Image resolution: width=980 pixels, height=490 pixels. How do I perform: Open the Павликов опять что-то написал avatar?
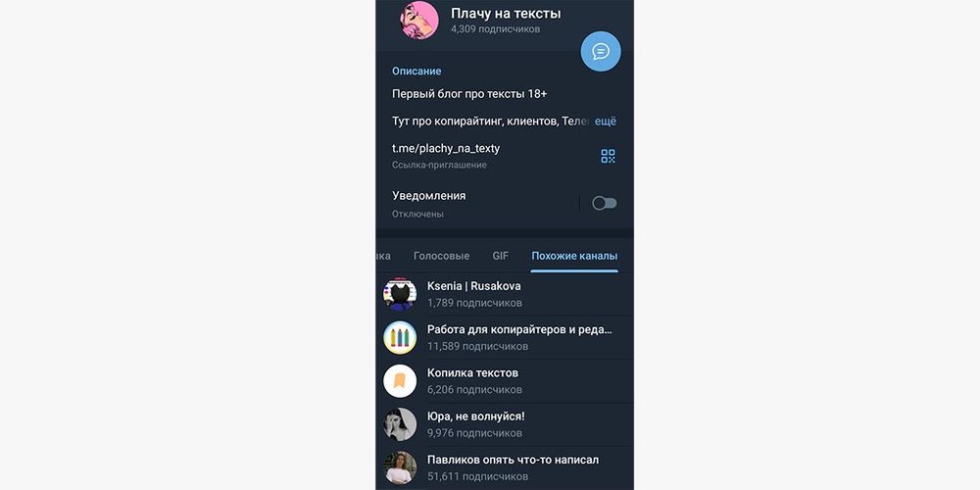[400, 467]
